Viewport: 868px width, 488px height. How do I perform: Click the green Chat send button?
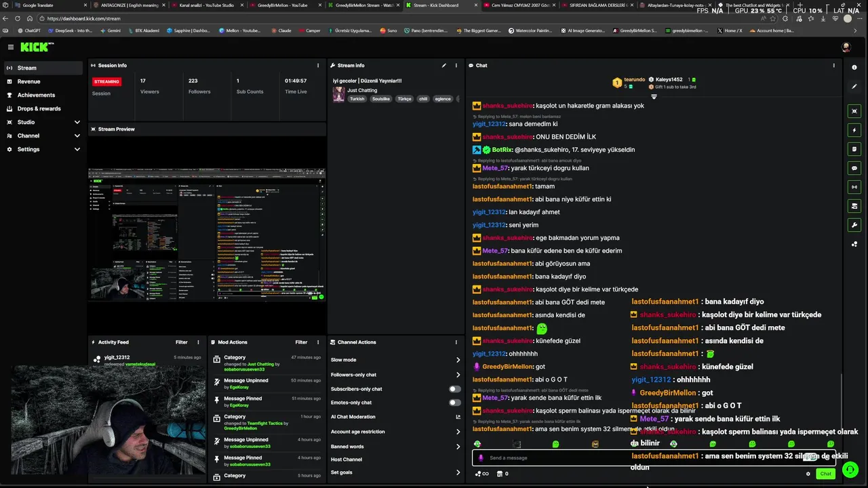coord(825,474)
